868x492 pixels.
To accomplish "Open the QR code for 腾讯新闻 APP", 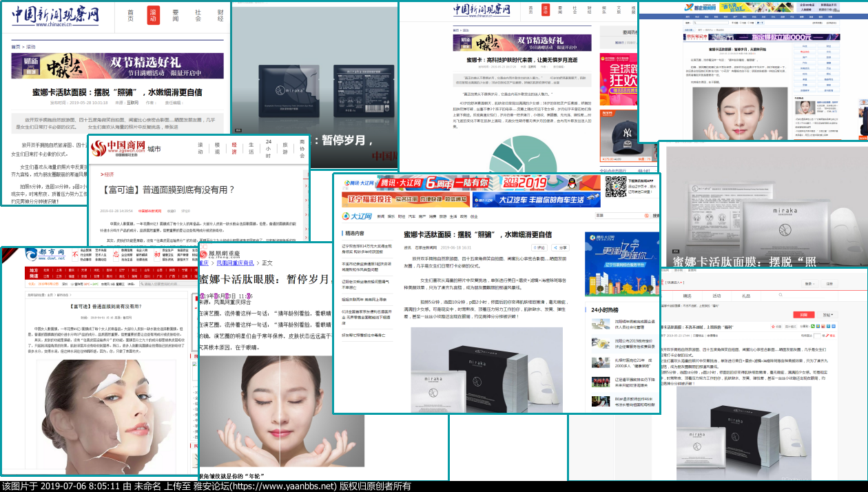I will click(x=615, y=187).
